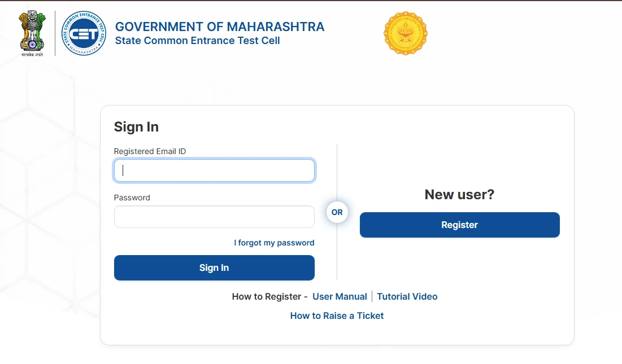
Task: Click the Registered Email ID label
Action: [x=150, y=151]
